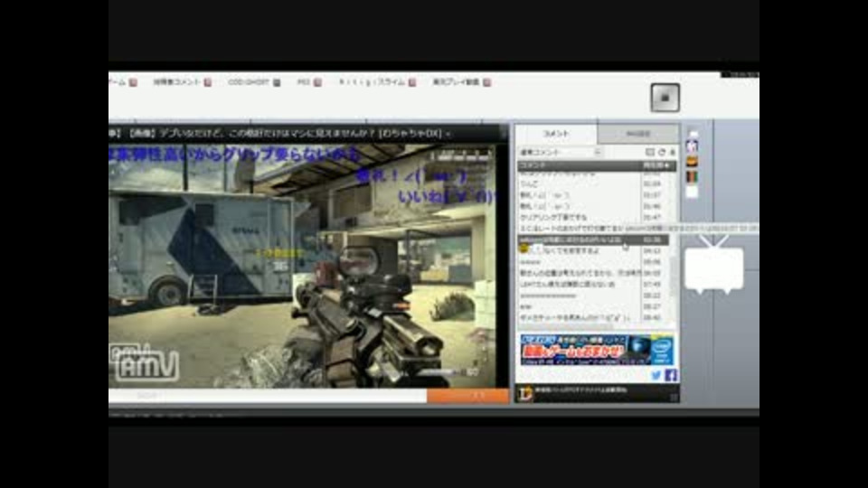The height and width of the screenshot is (488, 868).
Task: Click the first icon right of comment dropdown
Action: coord(650,152)
